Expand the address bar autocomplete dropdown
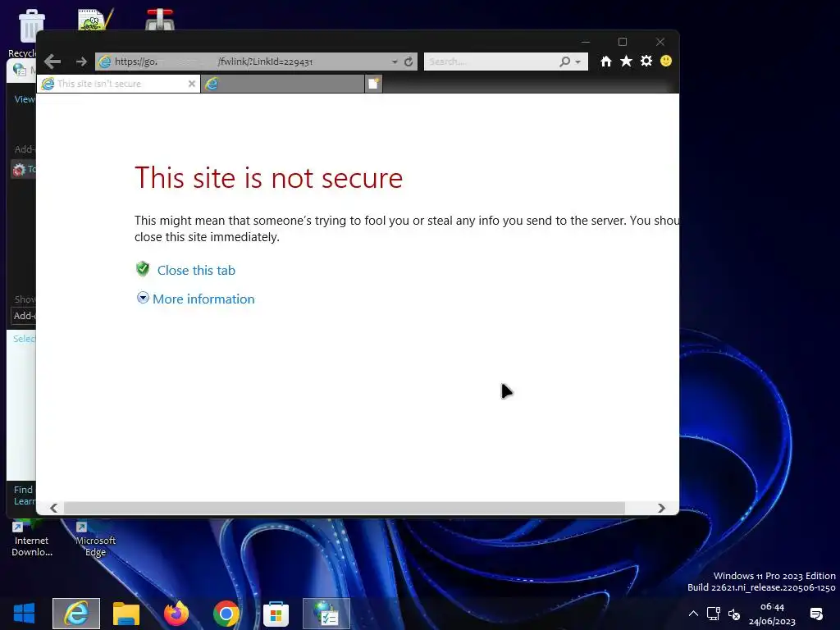The height and width of the screenshot is (630, 840). (x=395, y=62)
